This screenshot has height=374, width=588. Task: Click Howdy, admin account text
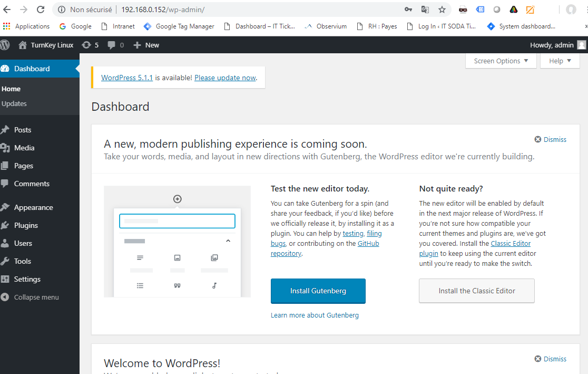coord(552,45)
